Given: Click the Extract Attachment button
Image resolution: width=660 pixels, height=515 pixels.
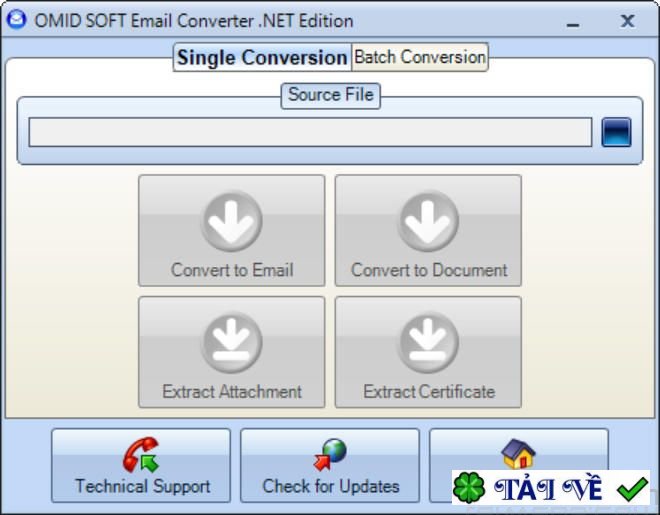Looking at the screenshot, I should (x=232, y=352).
